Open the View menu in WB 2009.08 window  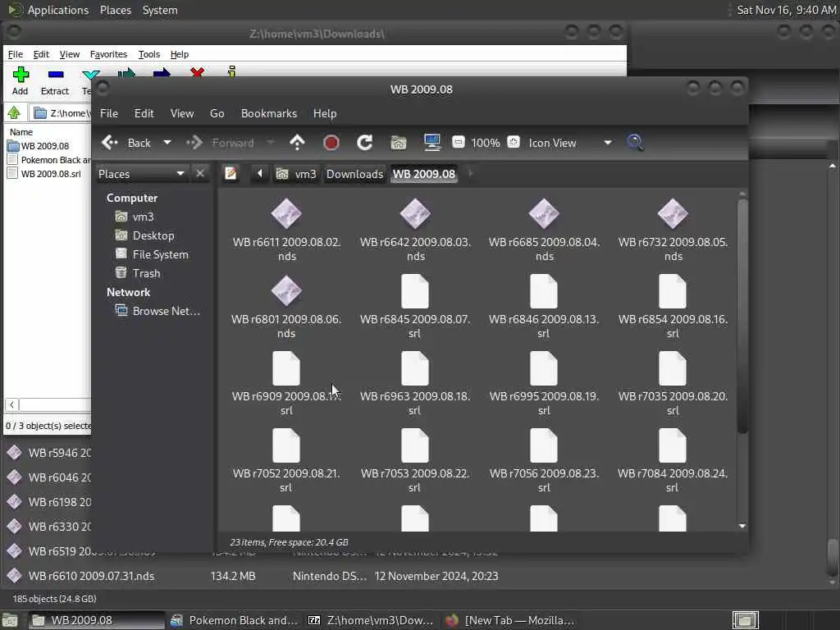tap(181, 113)
